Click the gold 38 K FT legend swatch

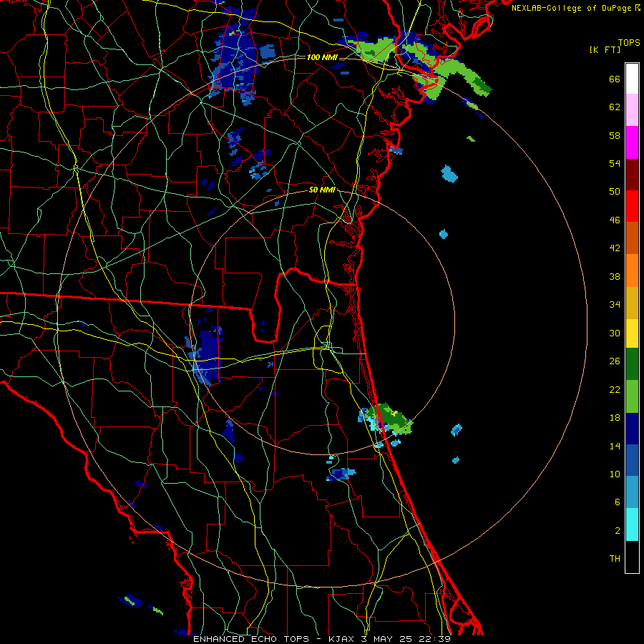(x=632, y=302)
